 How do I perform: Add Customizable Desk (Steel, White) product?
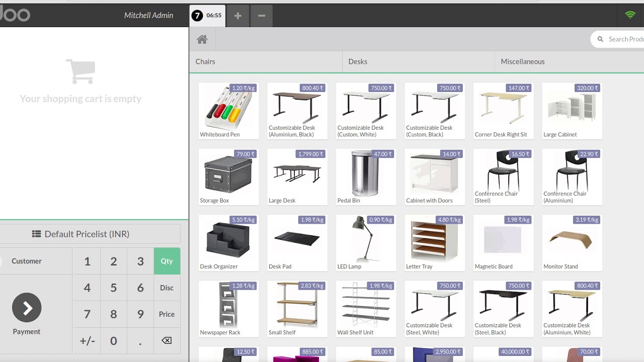tap(435, 309)
